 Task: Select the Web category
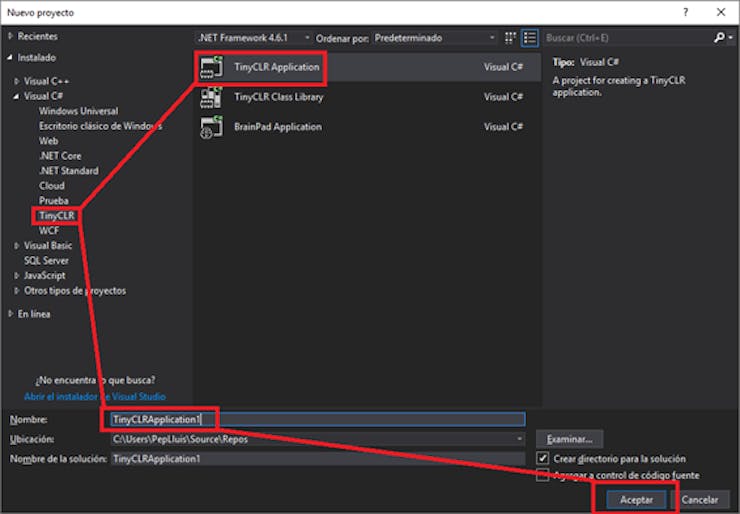click(x=49, y=141)
